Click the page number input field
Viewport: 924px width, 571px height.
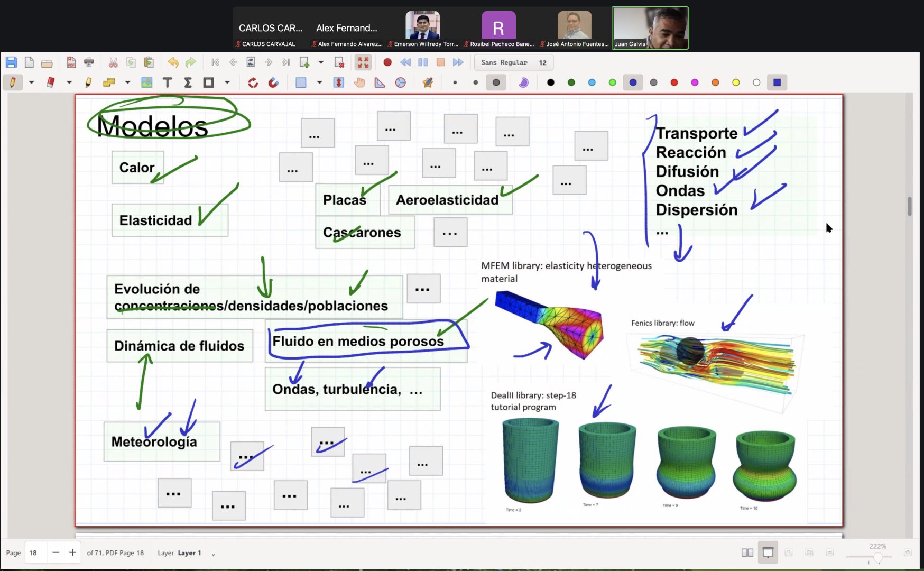pyautogui.click(x=36, y=552)
